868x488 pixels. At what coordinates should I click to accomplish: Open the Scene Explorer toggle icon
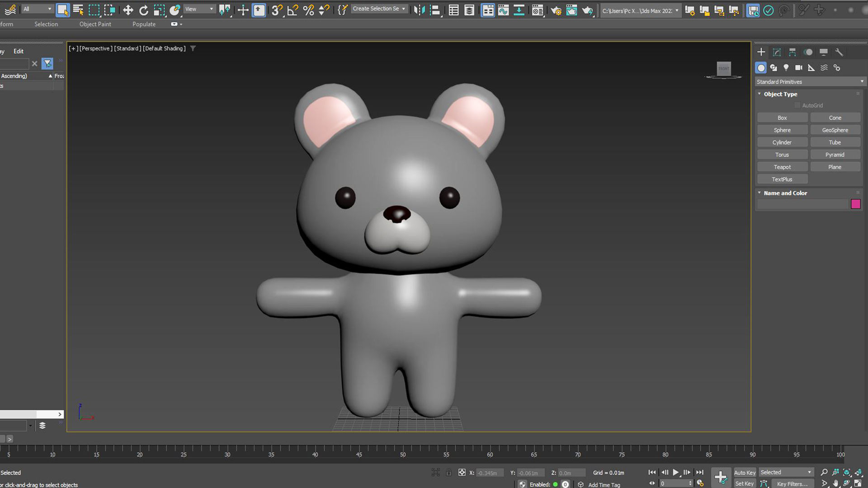(453, 9)
